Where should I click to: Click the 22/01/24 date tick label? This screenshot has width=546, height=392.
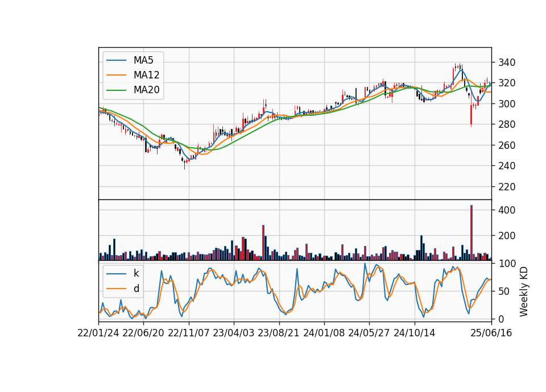(98, 333)
